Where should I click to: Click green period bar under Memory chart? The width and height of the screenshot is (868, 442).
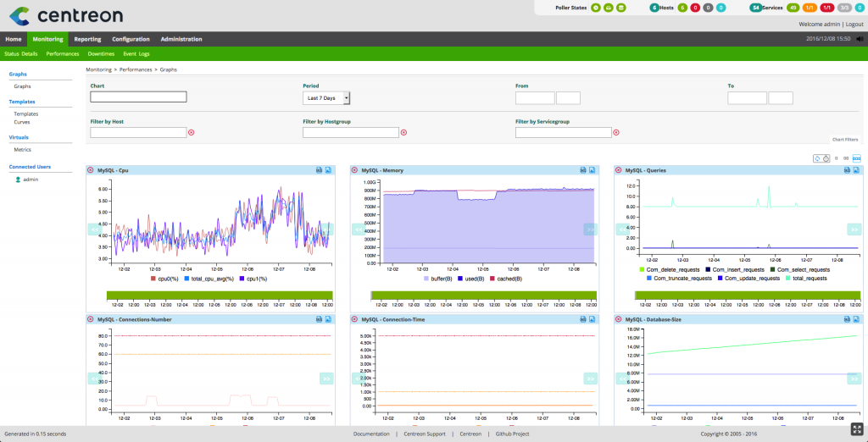483,296
